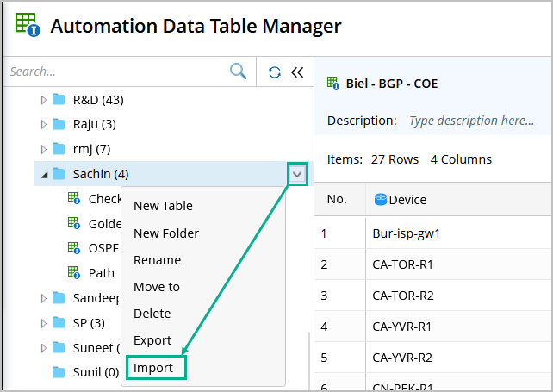The image size is (553, 392).
Task: Expand the Raju (3) folder
Action: (44, 124)
